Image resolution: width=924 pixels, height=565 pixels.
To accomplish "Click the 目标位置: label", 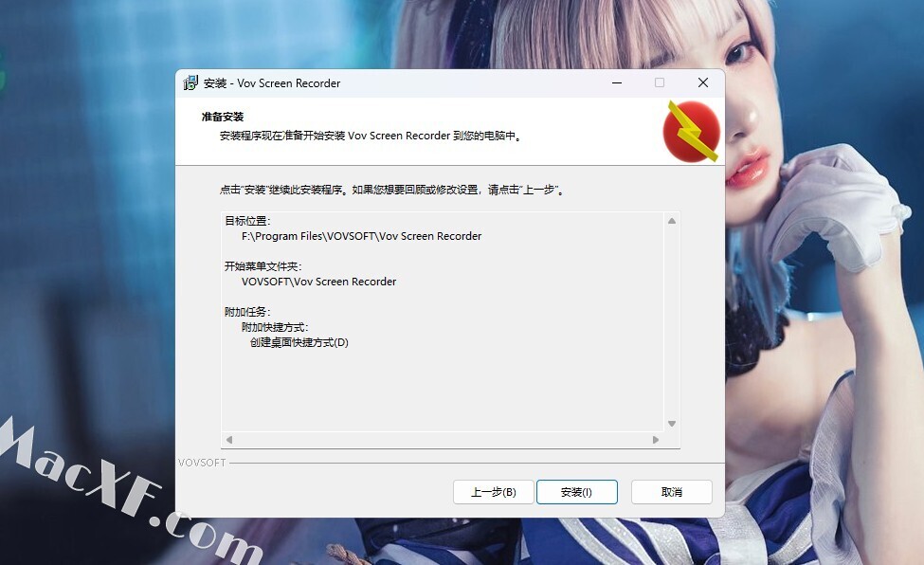I will click(247, 221).
